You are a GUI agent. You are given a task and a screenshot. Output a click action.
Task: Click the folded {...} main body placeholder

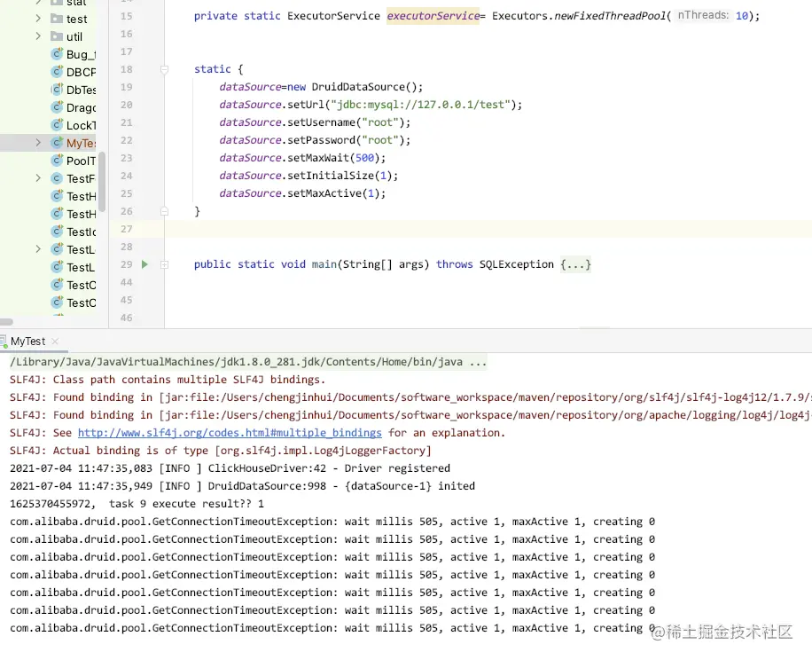[575, 264]
